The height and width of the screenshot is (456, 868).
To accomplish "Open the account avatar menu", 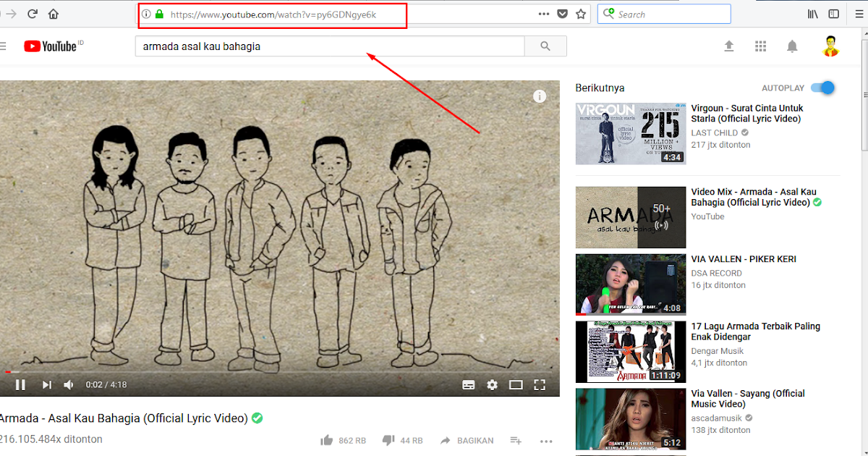I will tap(831, 46).
